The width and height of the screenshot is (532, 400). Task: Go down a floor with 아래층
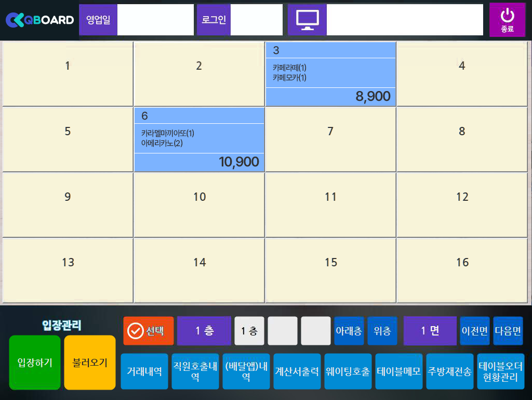click(x=349, y=331)
